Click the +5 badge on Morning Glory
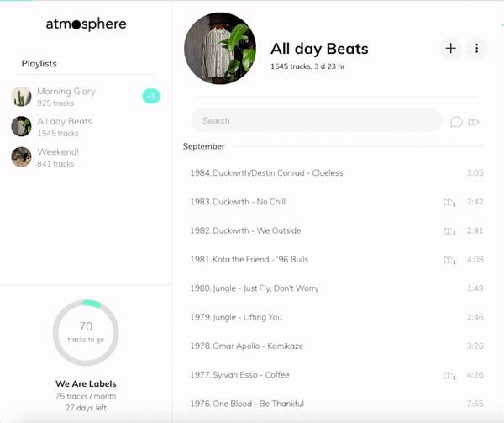This screenshot has width=504, height=423. 151,96
